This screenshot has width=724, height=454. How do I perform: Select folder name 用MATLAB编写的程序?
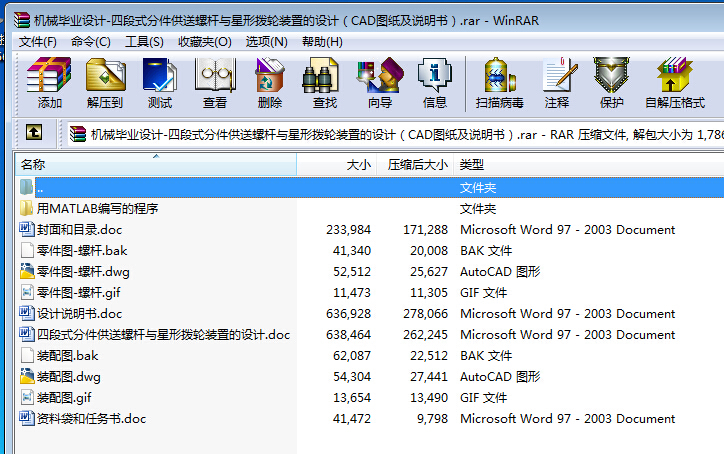click(x=97, y=208)
